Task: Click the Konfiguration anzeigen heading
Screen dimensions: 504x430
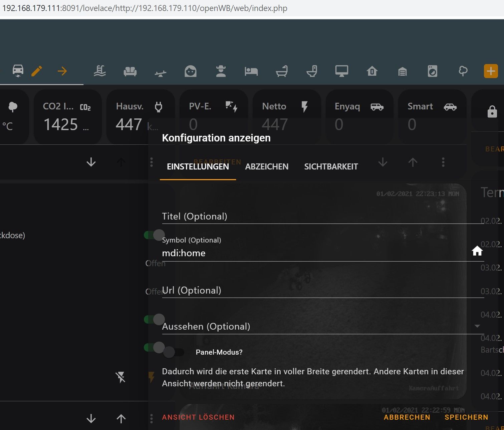Action: coord(216,138)
